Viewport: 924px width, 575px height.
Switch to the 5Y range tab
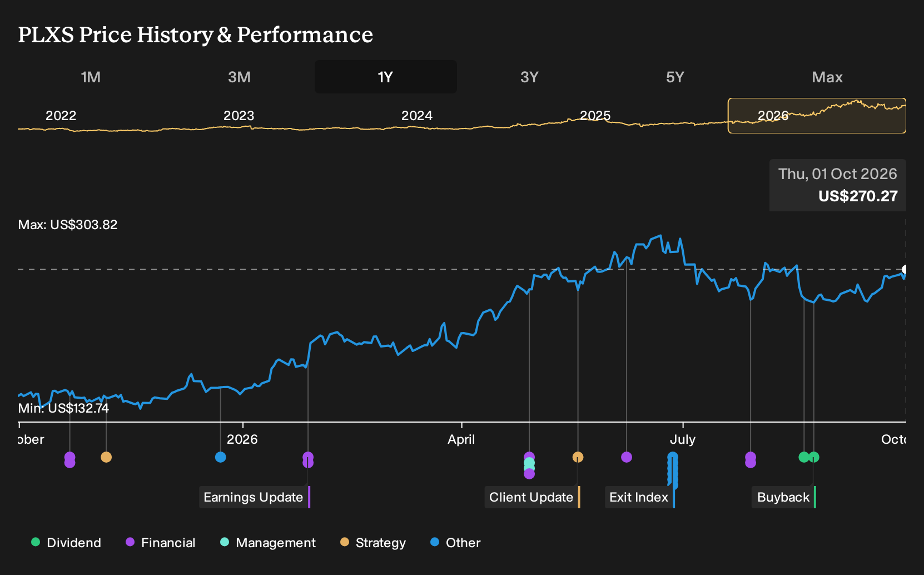[675, 77]
